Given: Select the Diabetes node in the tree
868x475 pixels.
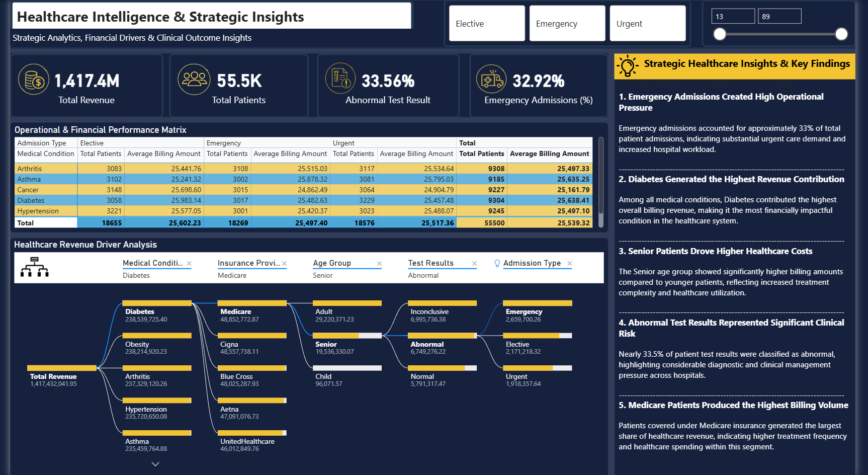Looking at the screenshot, I should click(x=157, y=311).
